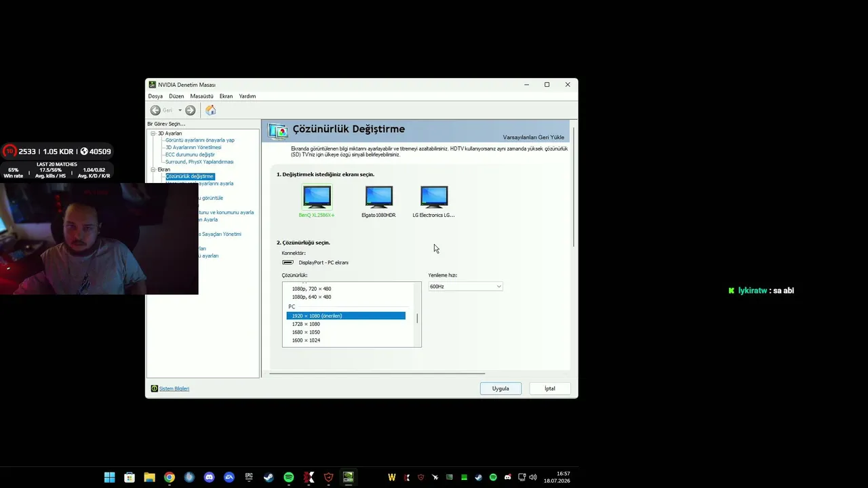868x488 pixels.
Task: Open the Home icon in NVIDIA toolbar
Action: [x=211, y=110]
